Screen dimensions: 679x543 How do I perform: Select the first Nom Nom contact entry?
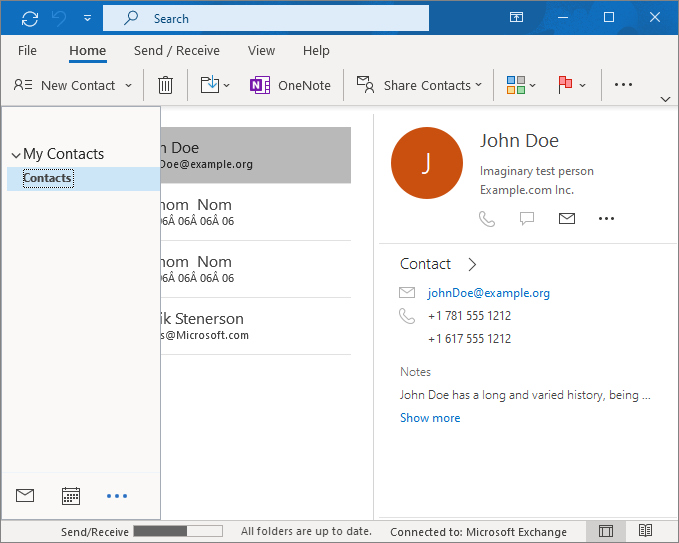(x=255, y=212)
